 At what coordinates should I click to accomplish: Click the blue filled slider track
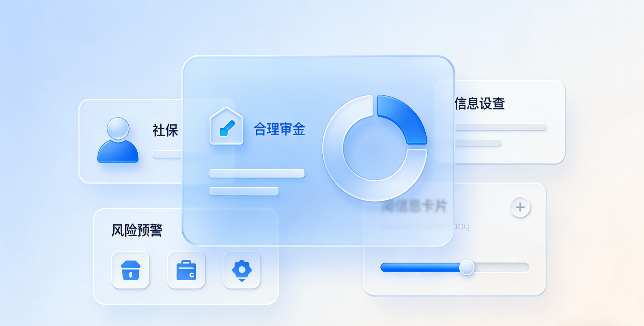[420, 268]
